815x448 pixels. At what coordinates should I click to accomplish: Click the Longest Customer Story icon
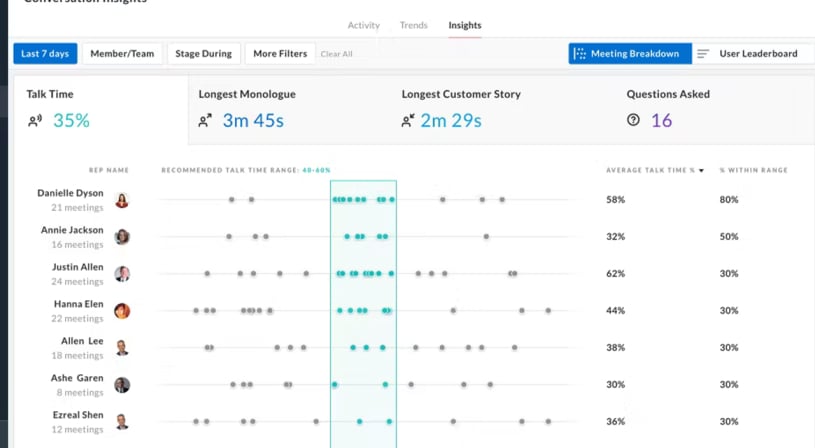408,121
